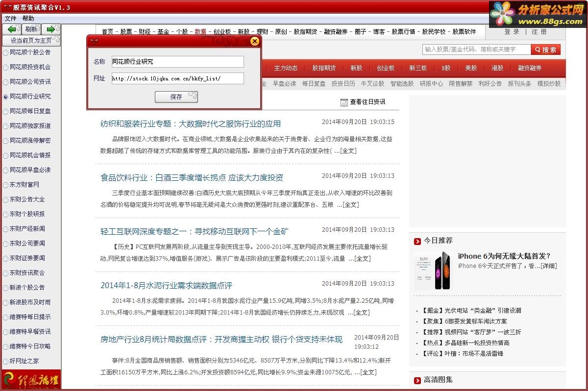This screenshot has width=588, height=391.
Task: Click the green forward arrow button
Action: (50, 29)
